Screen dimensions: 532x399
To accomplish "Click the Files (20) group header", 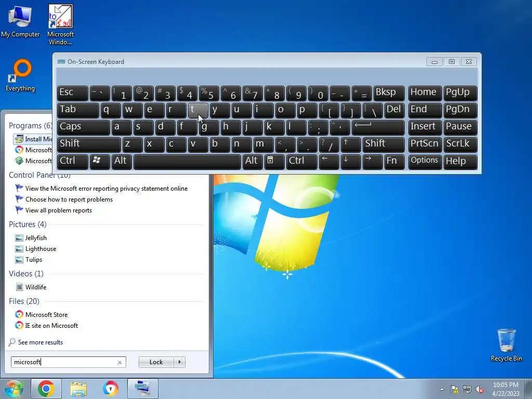I will coord(24,301).
